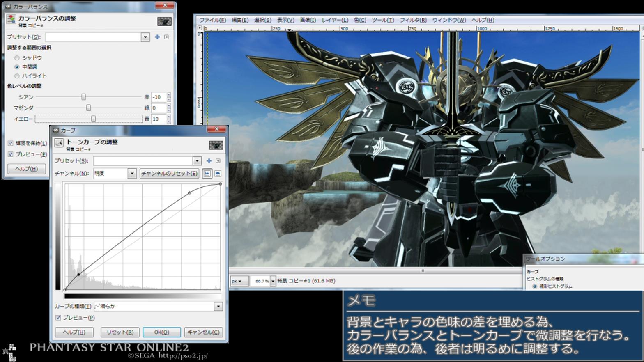This screenshot has width=644, height=362.
Task: Toggle Preview checkbox in Curves dialog
Action: 58,318
